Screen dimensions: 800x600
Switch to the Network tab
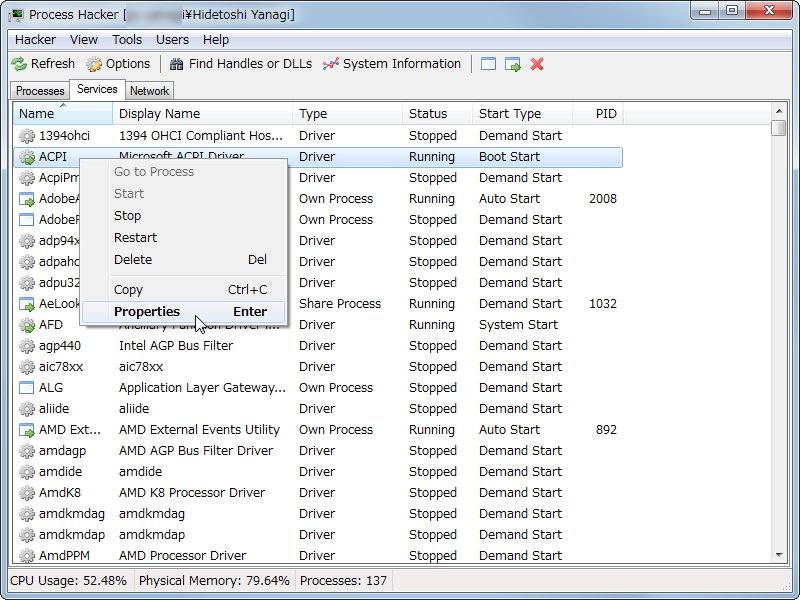point(149,91)
